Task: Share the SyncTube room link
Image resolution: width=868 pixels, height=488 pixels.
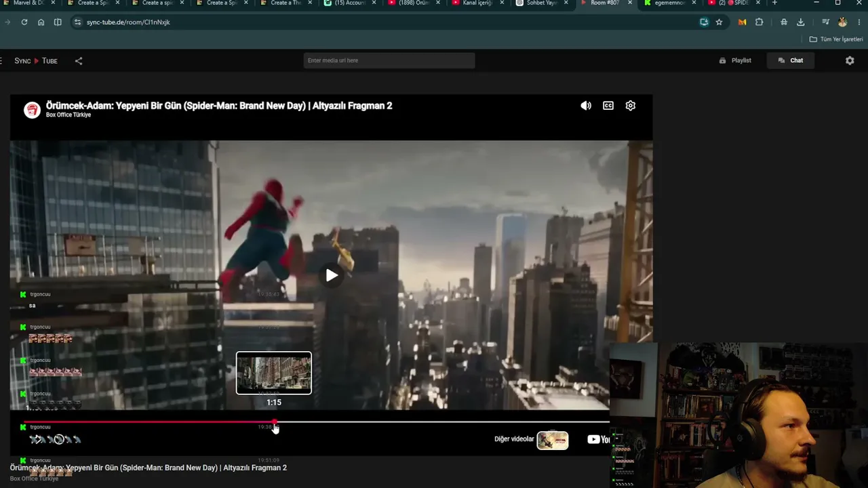Action: pos(79,61)
